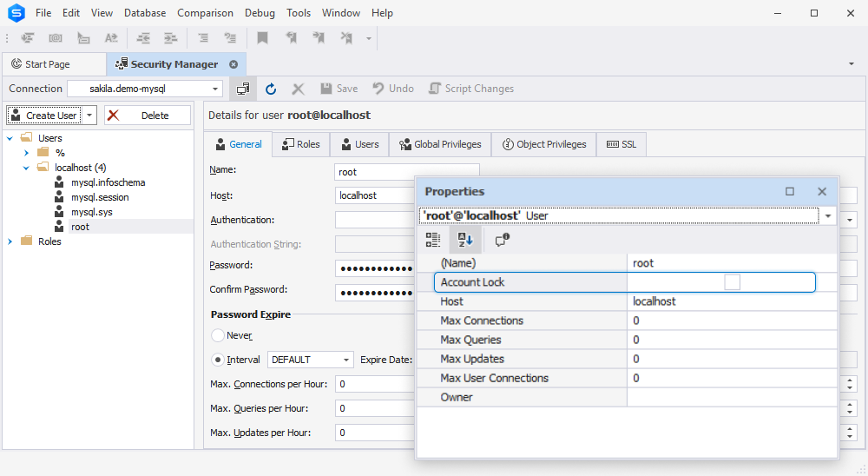Select mysql.sys user in tree
The width and height of the screenshot is (868, 476).
click(91, 212)
